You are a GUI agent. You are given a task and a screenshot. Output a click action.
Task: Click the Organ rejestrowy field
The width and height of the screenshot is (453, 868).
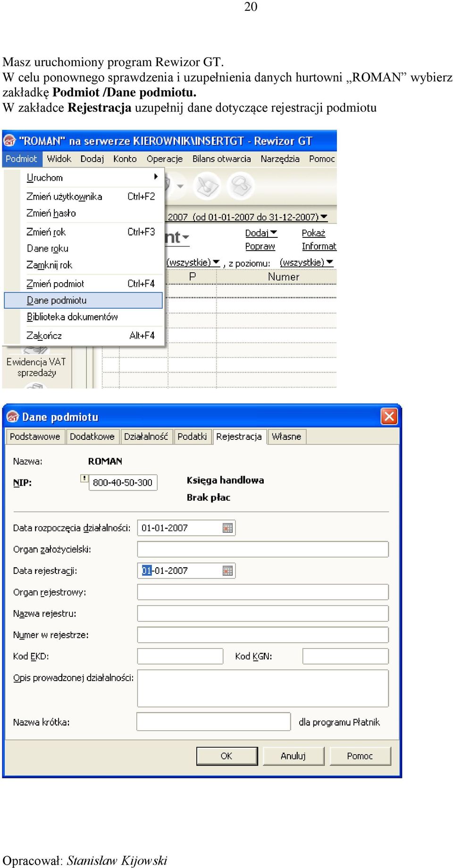[x=263, y=592]
